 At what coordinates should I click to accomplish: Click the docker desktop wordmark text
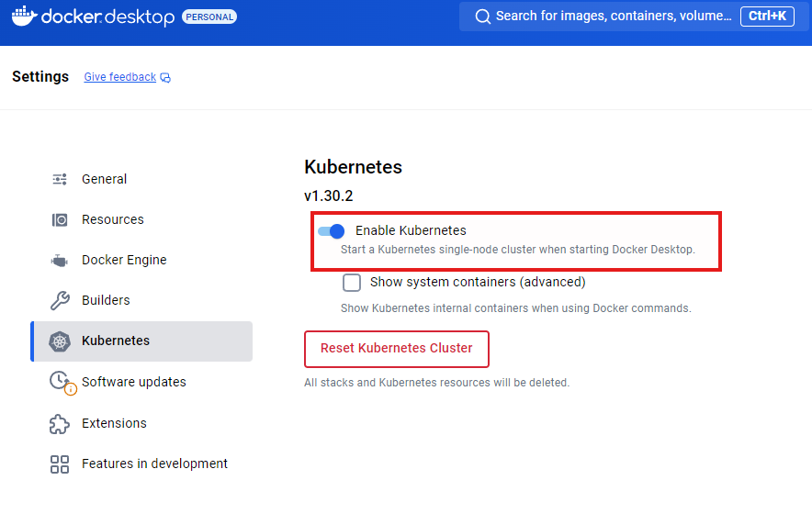[107, 17]
